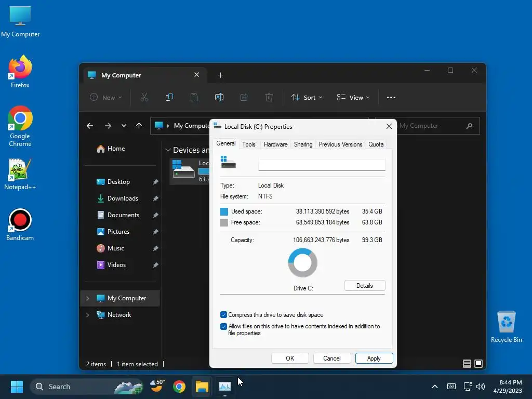
Task: Switch to details view icon in status bar
Action: [467, 364]
